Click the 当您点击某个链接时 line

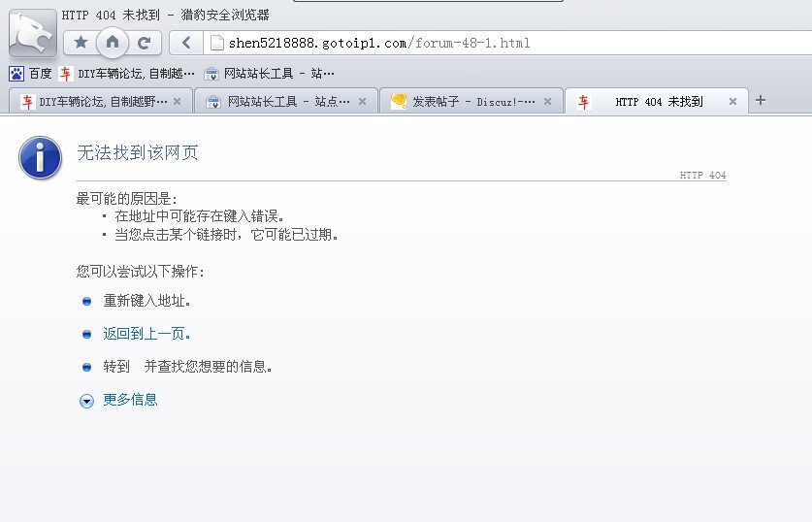[227, 235]
